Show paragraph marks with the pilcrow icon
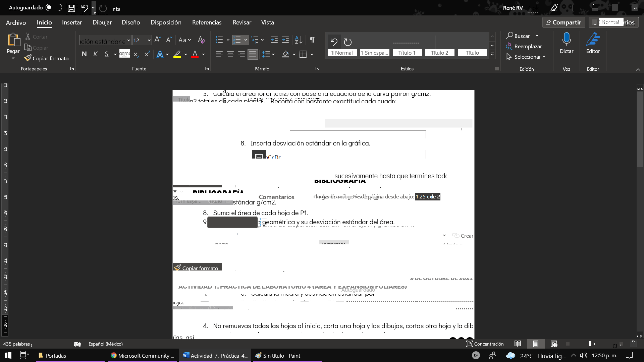Viewport: 644px width, 362px height. (312, 40)
